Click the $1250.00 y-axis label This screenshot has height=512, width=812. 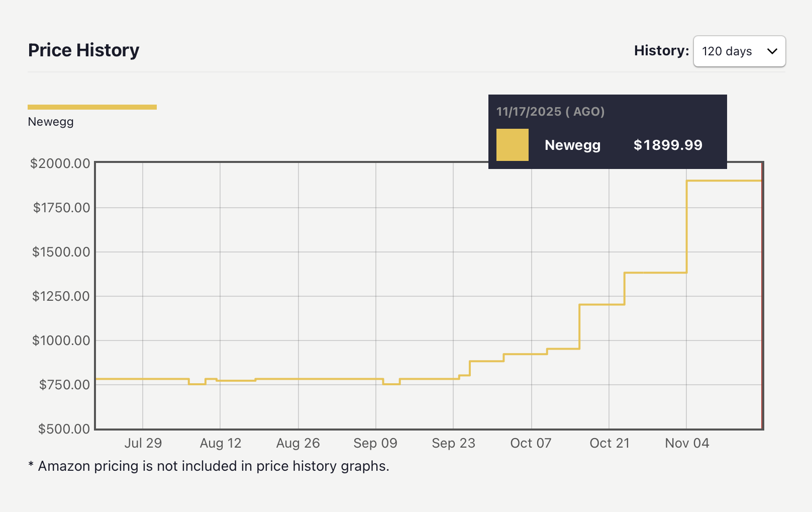(x=61, y=296)
